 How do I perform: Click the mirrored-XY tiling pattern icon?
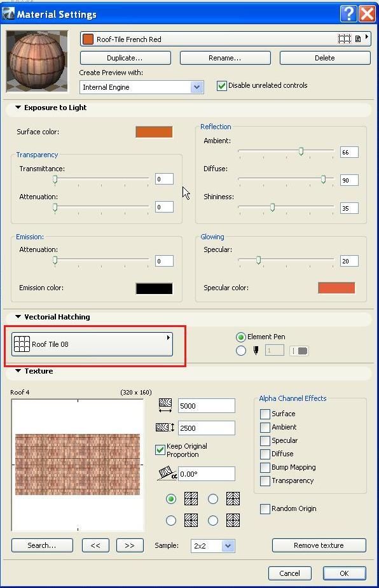click(233, 521)
